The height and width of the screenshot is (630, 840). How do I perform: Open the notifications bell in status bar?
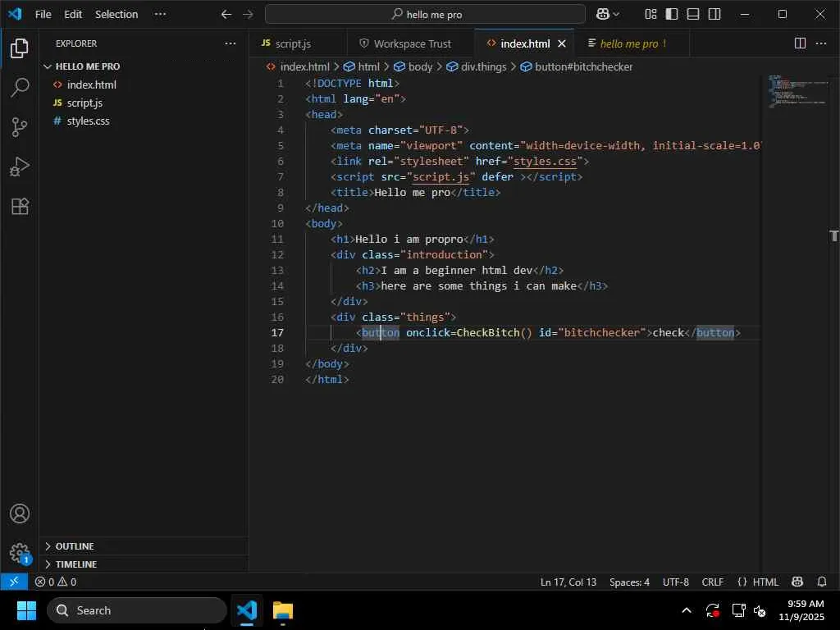pyautogui.click(x=822, y=582)
